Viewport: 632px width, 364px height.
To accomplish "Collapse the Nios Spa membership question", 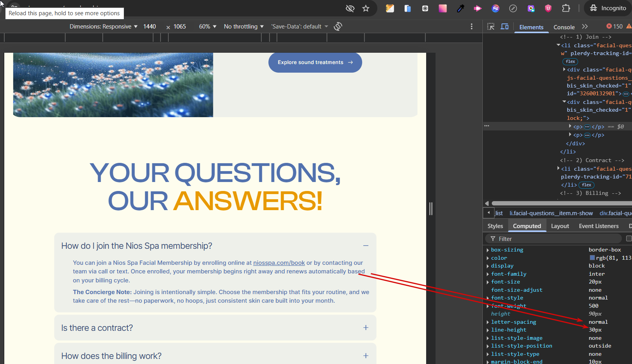I will click(x=366, y=246).
